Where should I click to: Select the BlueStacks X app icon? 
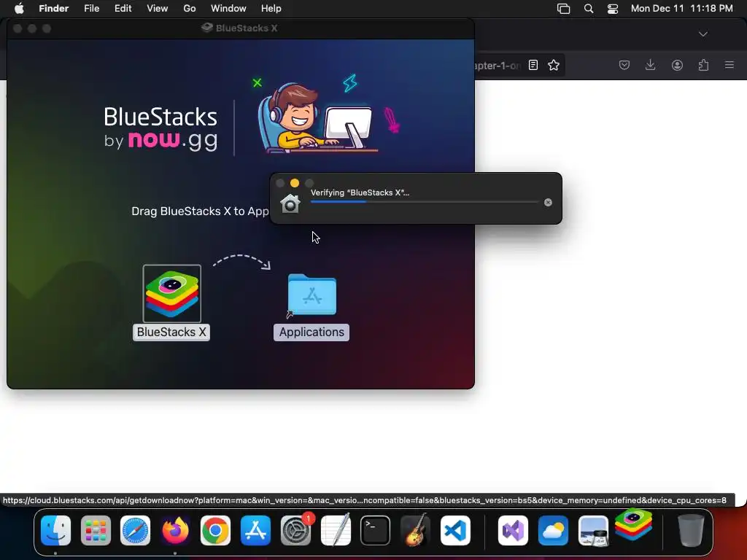(172, 294)
